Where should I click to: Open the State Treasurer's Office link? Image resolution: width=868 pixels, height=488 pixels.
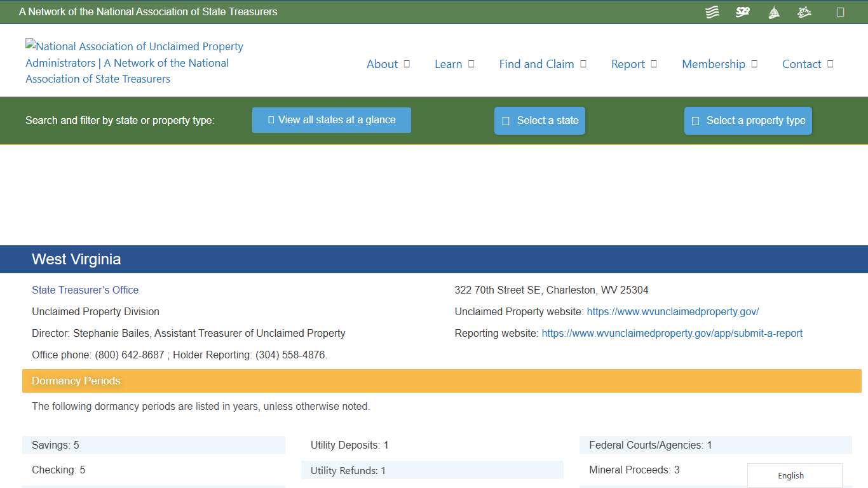tap(85, 290)
